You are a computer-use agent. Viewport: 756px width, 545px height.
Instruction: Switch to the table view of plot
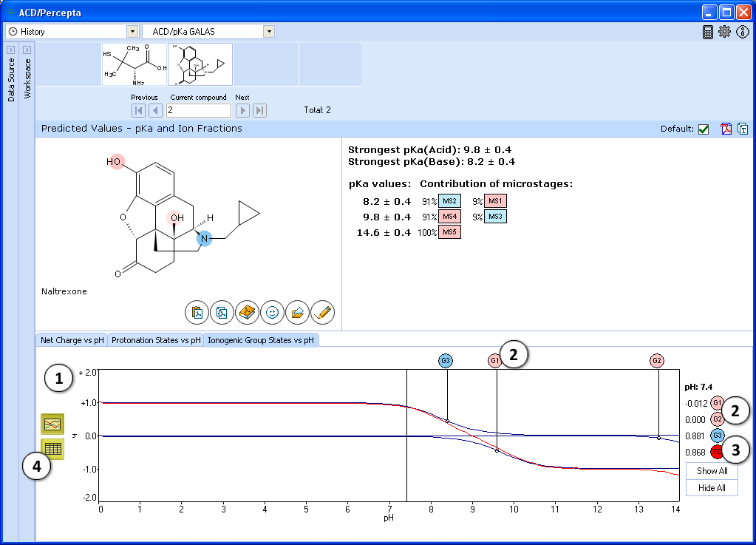(x=52, y=449)
